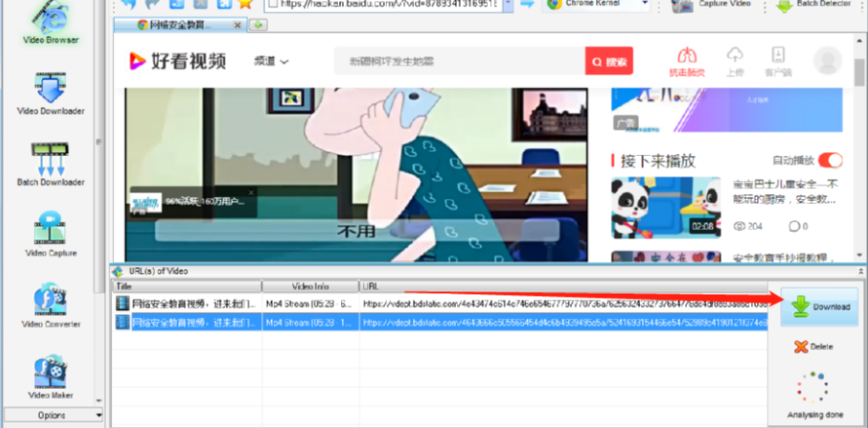The height and width of the screenshot is (428, 868).
Task: Click the Capture Video toolbar button
Action: 713,5
